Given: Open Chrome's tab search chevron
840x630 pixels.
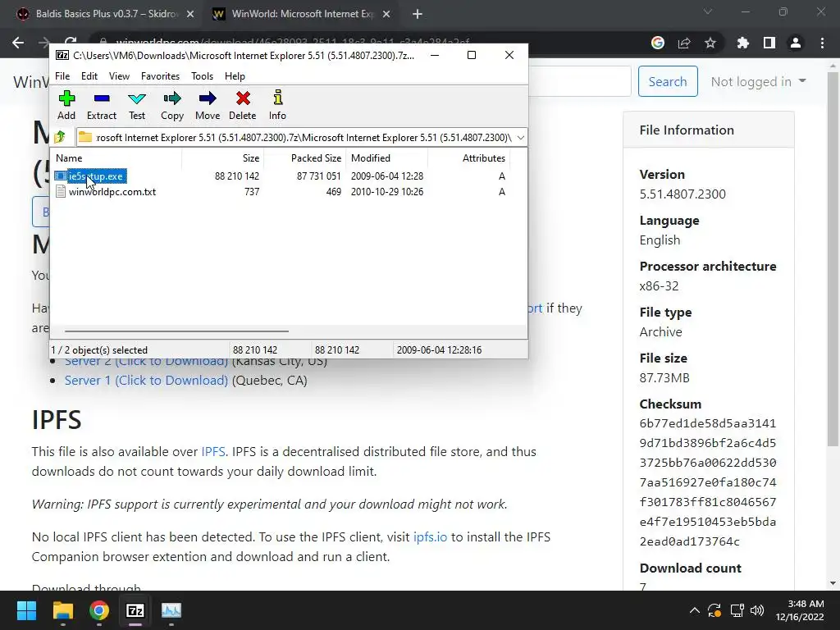Looking at the screenshot, I should click(708, 11).
